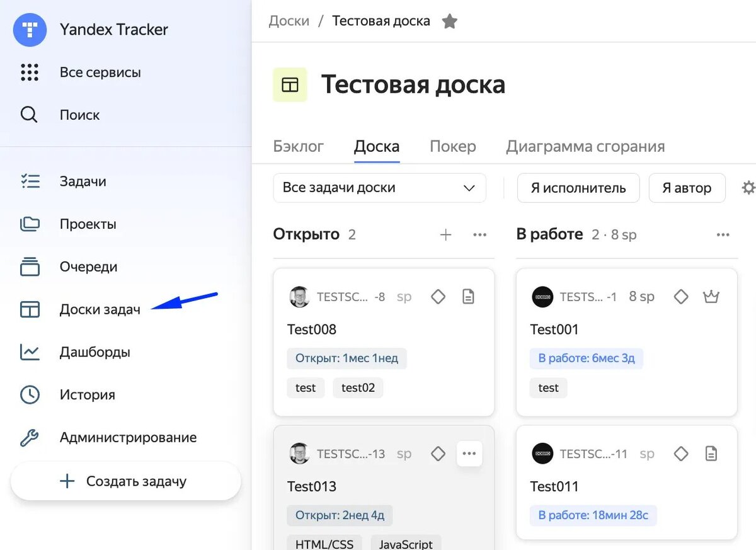This screenshot has width=756, height=550.
Task: Click diamond icon on Test011 card
Action: tap(681, 454)
